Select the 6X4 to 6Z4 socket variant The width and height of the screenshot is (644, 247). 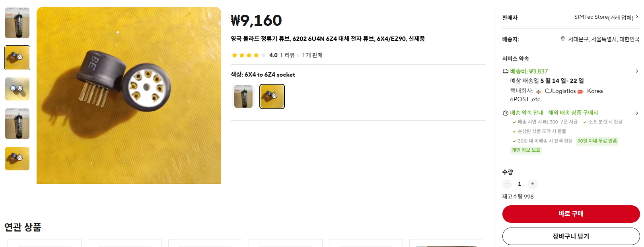point(272,96)
